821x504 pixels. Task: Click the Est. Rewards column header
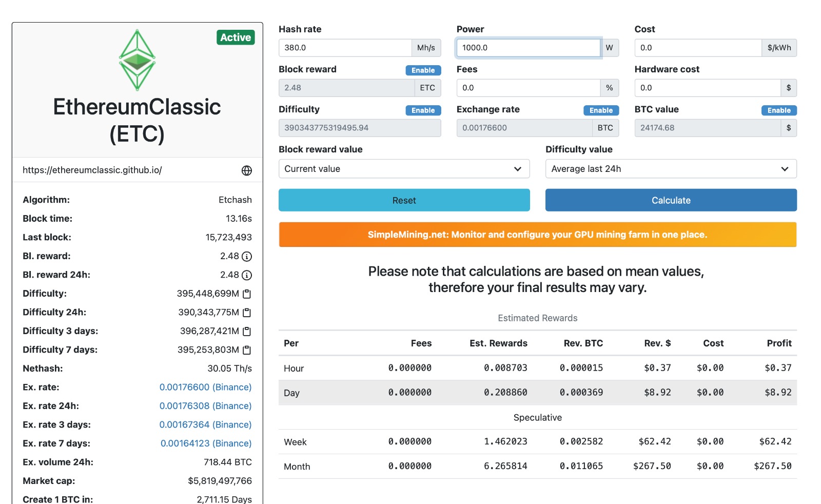pyautogui.click(x=498, y=343)
